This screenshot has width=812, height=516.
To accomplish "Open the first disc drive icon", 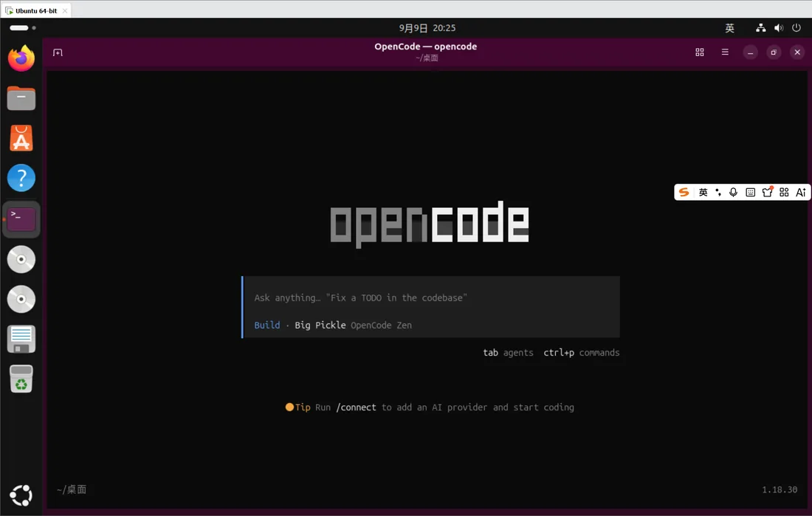I will [x=21, y=259].
